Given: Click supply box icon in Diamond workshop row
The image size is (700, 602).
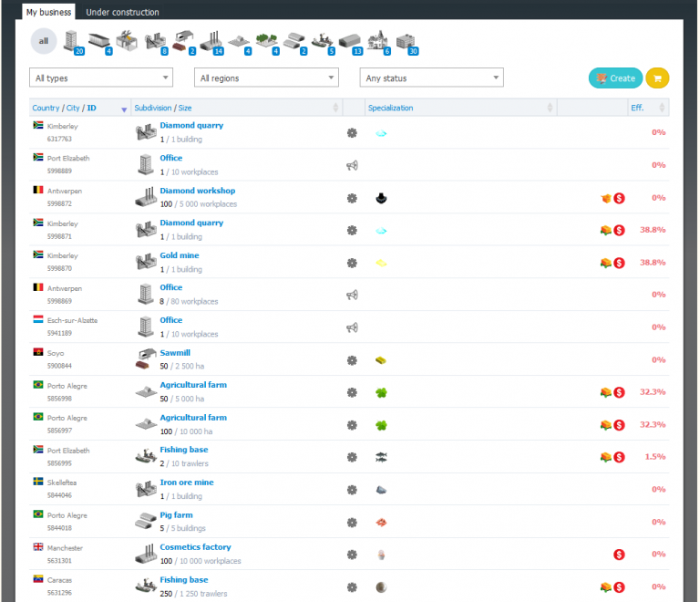Looking at the screenshot, I should (x=605, y=198).
